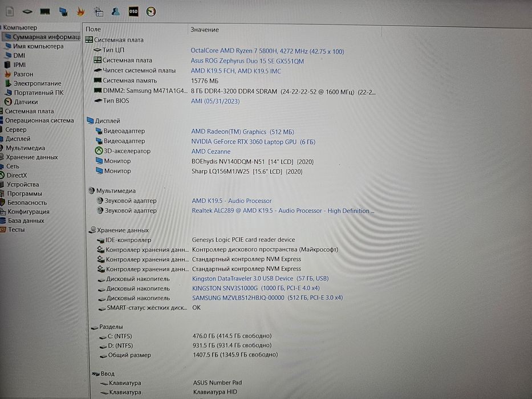532x399 pixels.
Task: Select the DIMM2: Samsung M471A1G4 row
Action: (x=234, y=91)
